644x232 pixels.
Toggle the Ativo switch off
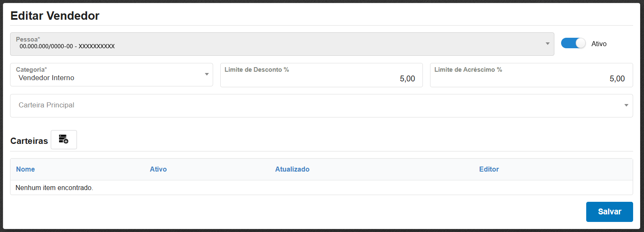coord(573,43)
